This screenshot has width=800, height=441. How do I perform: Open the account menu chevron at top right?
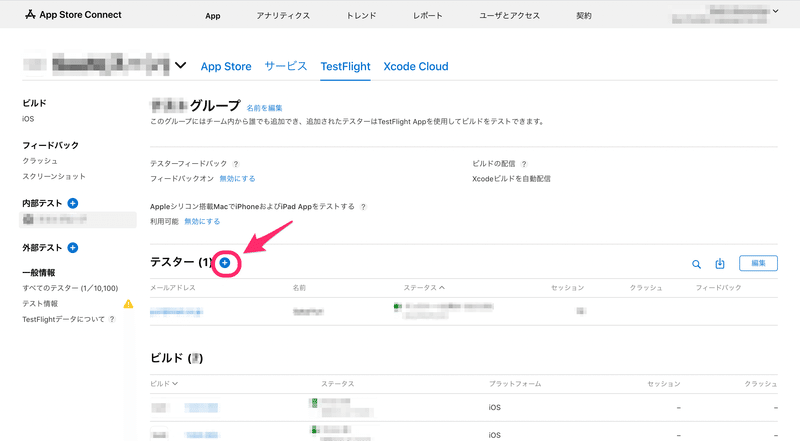[x=776, y=11]
